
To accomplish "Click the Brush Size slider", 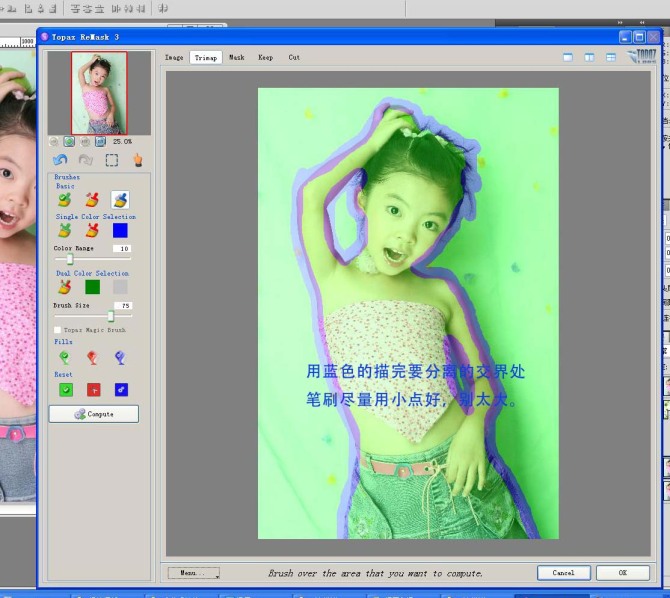I will 110,316.
